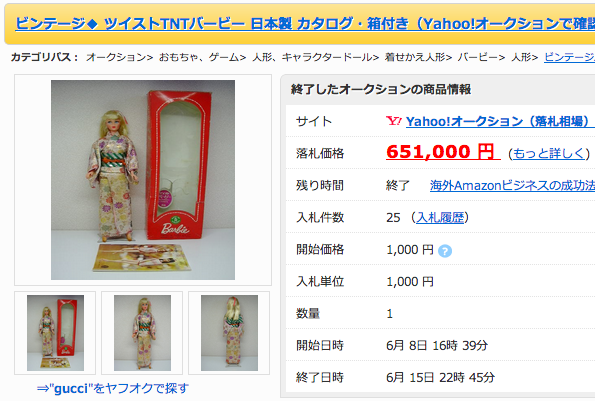Open Yahoo!オークション（落札相場） link

click(500, 121)
